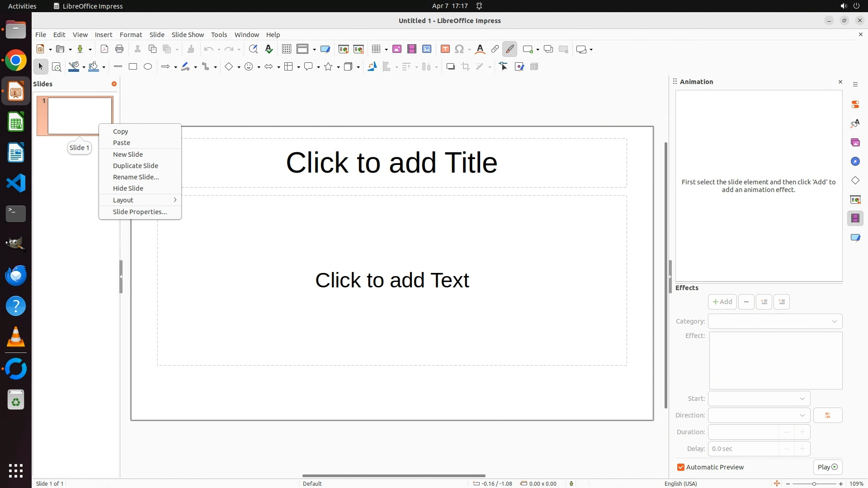Viewport: 868px width, 488px height.
Task: Click the Export as PDF icon
Action: click(x=104, y=49)
